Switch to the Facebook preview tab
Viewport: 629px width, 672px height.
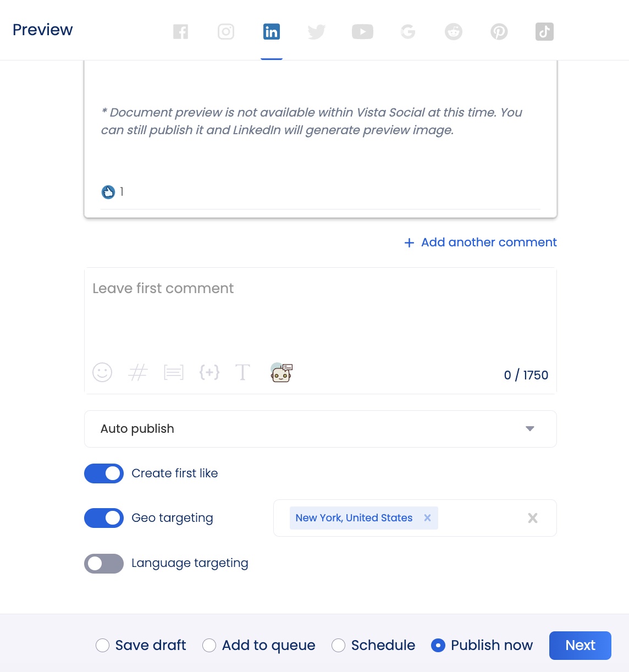tap(180, 32)
